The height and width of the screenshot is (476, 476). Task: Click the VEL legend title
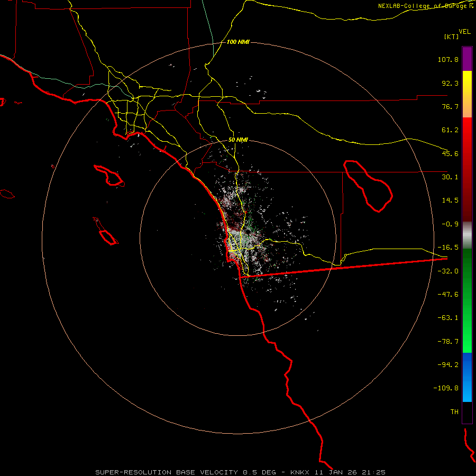point(464,32)
